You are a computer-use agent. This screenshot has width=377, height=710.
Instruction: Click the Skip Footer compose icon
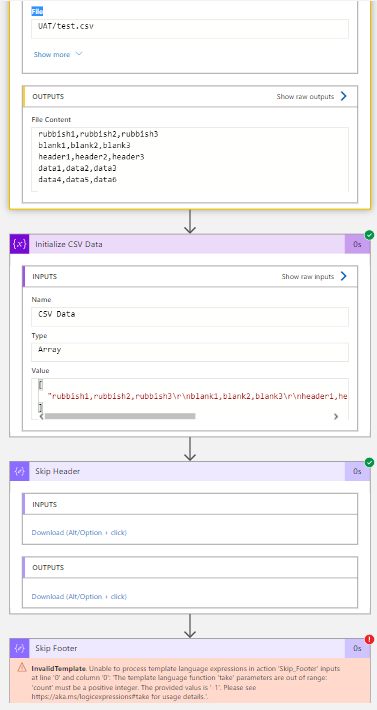point(19,648)
